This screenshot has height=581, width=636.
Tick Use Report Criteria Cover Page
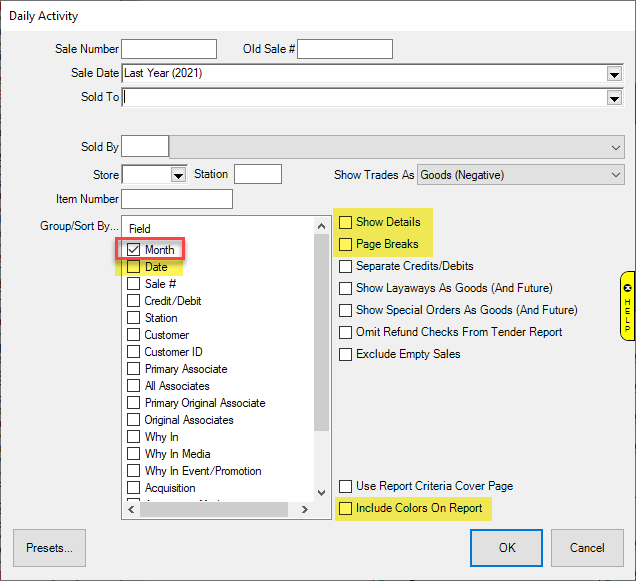point(346,486)
